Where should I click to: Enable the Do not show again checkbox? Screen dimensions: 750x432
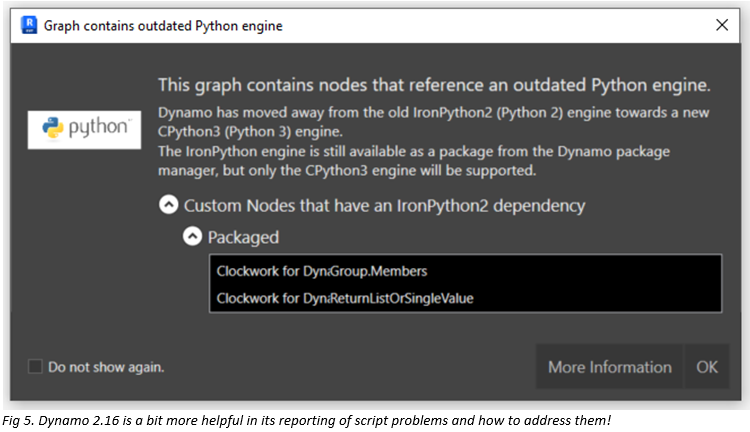pyautogui.click(x=35, y=367)
